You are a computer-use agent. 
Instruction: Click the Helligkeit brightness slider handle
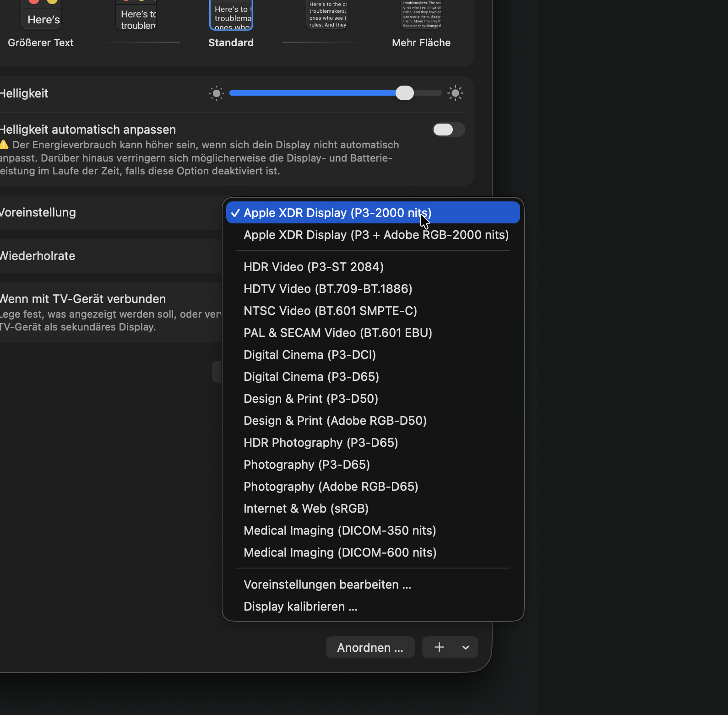click(x=404, y=93)
